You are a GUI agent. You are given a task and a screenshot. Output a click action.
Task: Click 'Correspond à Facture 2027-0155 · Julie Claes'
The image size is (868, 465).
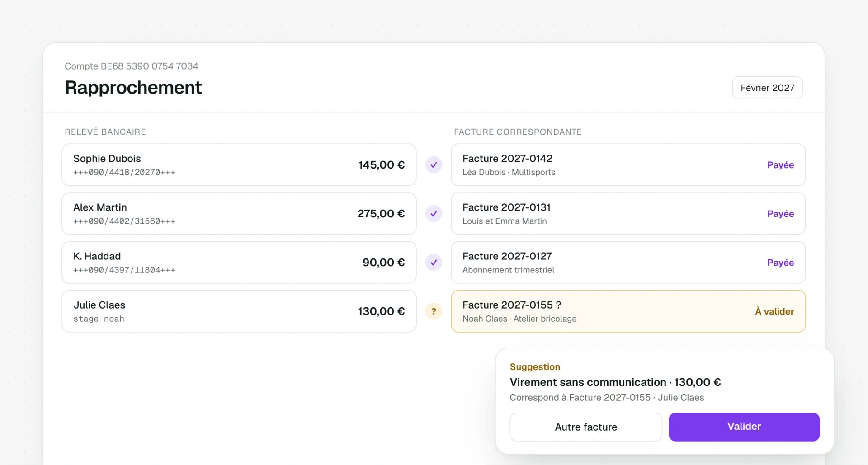[x=607, y=398]
